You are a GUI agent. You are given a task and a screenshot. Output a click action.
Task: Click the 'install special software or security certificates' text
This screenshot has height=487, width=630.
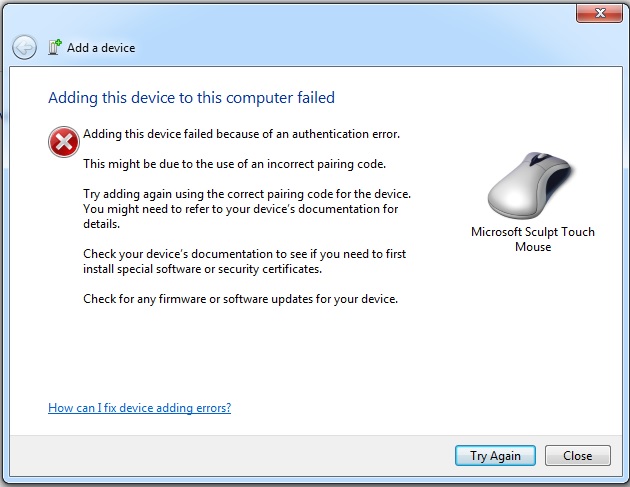click(202, 269)
